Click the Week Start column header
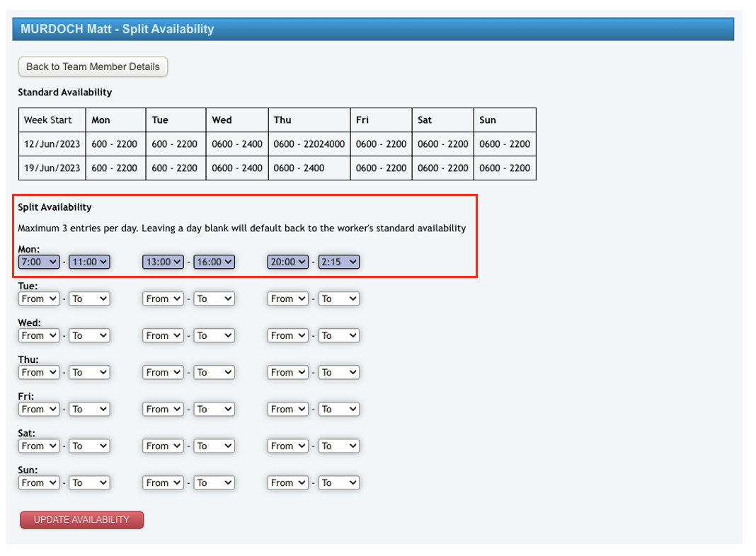756x556 pixels. pos(52,120)
